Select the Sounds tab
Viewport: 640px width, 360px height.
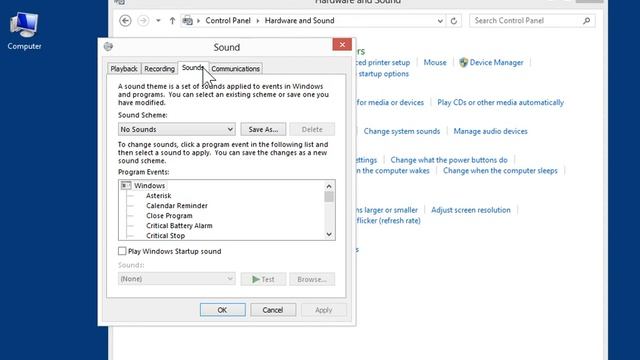[x=193, y=68]
